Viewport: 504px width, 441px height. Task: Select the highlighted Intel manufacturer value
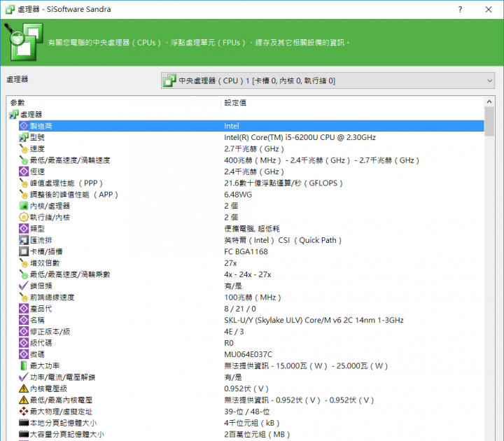click(232, 126)
